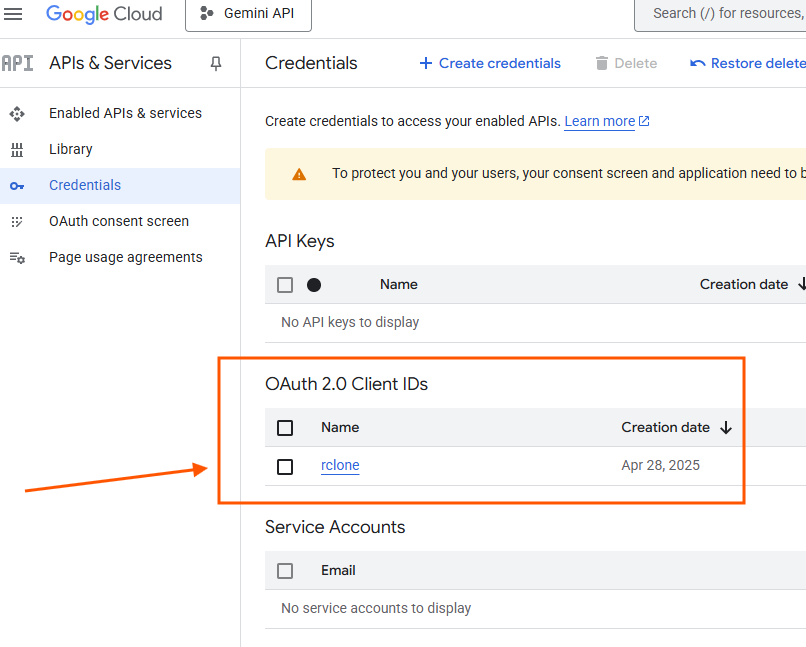806x647 pixels.
Task: Click the 'No API keys to display' text
Action: pyautogui.click(x=350, y=322)
